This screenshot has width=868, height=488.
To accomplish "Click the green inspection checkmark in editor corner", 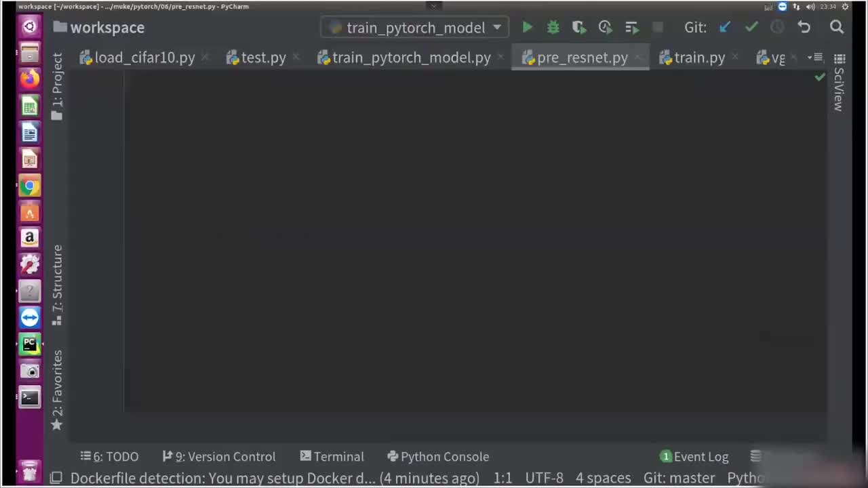I will (x=820, y=77).
